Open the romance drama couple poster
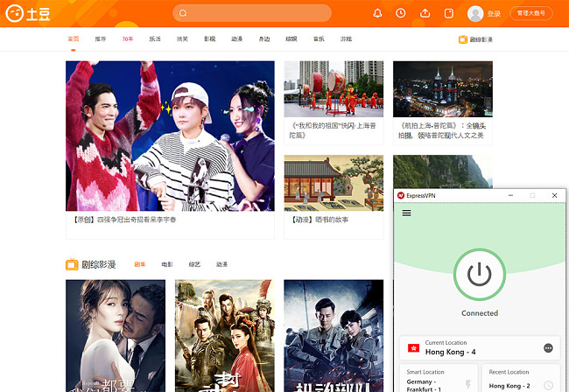Image resolution: width=569 pixels, height=392 pixels. coord(116,335)
